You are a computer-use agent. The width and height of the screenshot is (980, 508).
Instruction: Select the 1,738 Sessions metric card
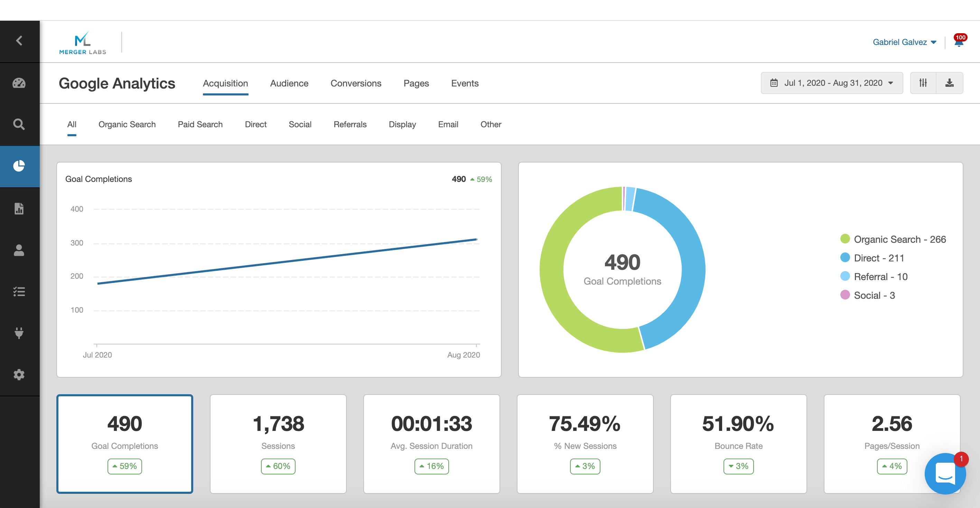(278, 444)
